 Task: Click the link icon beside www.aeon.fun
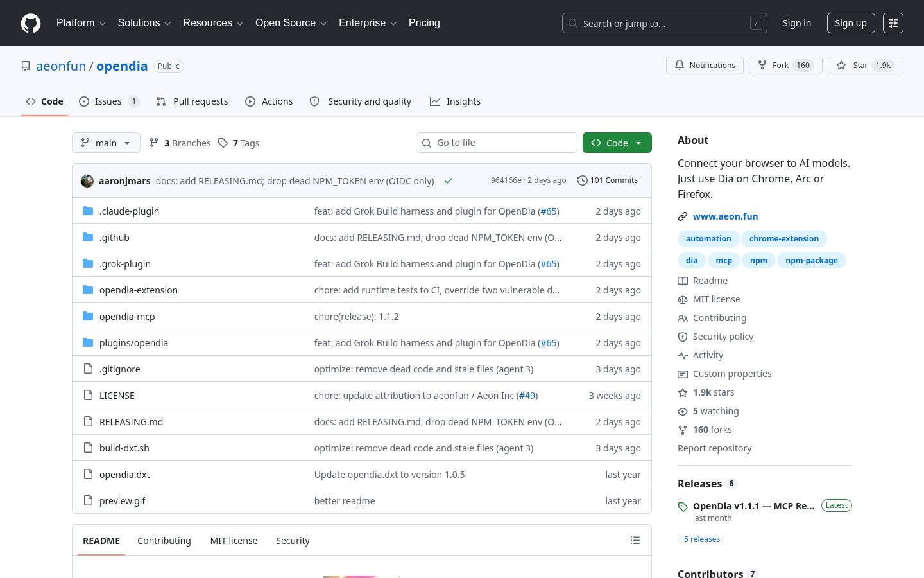click(x=683, y=216)
